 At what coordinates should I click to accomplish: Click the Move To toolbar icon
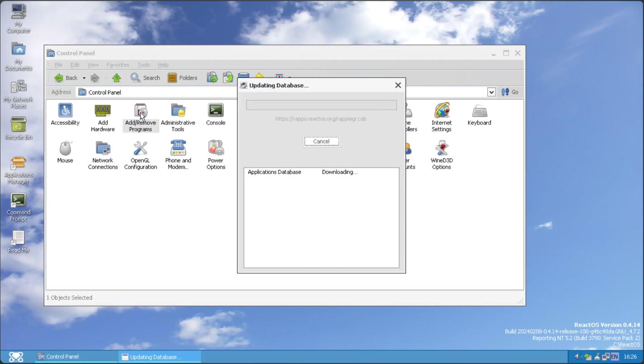[212, 78]
